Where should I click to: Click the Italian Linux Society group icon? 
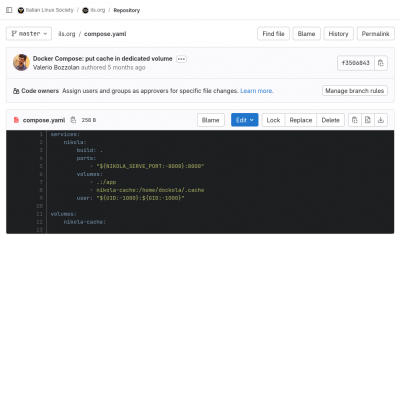(x=21, y=10)
